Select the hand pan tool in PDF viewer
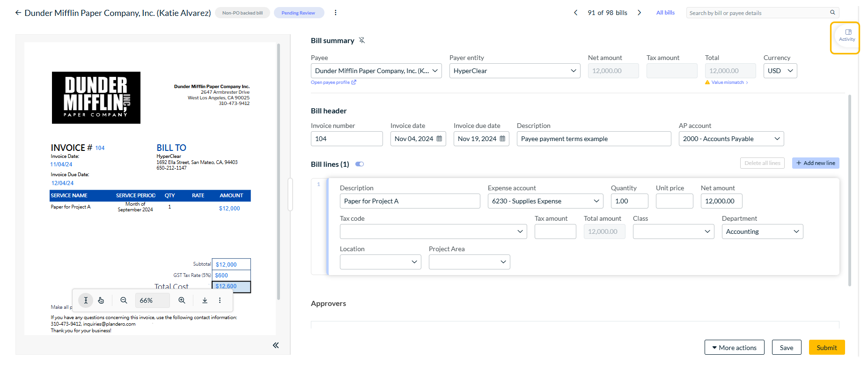868x373 pixels. pyautogui.click(x=101, y=300)
